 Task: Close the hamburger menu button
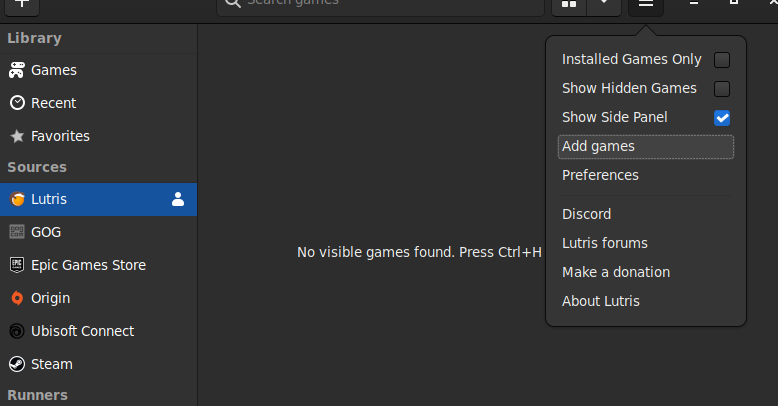tap(646, 4)
